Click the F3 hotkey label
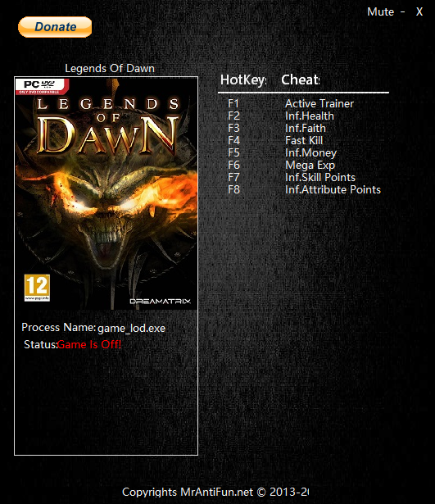 coord(234,128)
